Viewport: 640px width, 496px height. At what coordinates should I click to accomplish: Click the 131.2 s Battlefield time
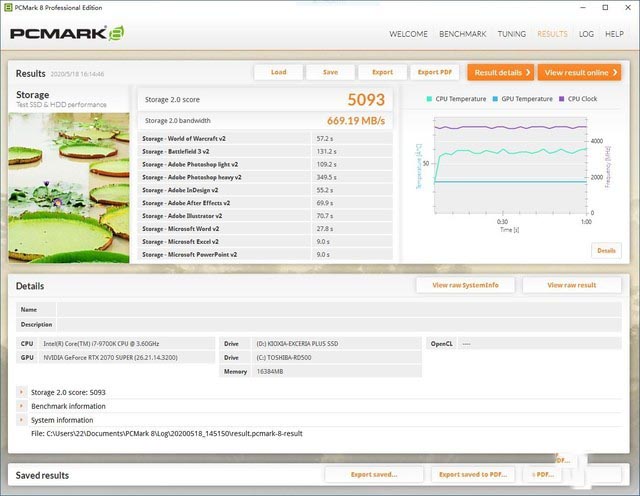(x=326, y=151)
